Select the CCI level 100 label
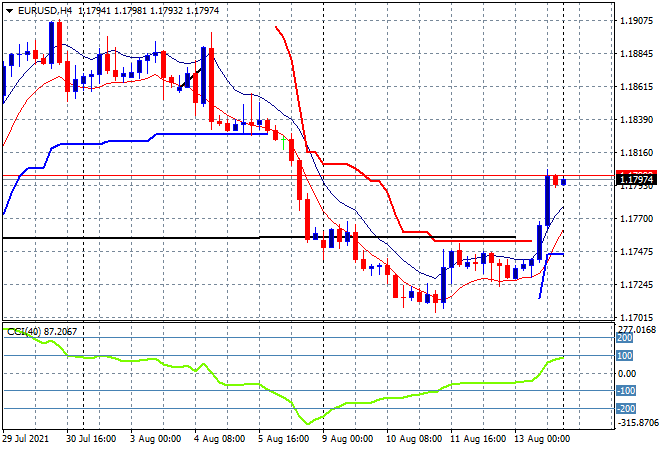Screen dimensions: 660x450 [x=625, y=356]
